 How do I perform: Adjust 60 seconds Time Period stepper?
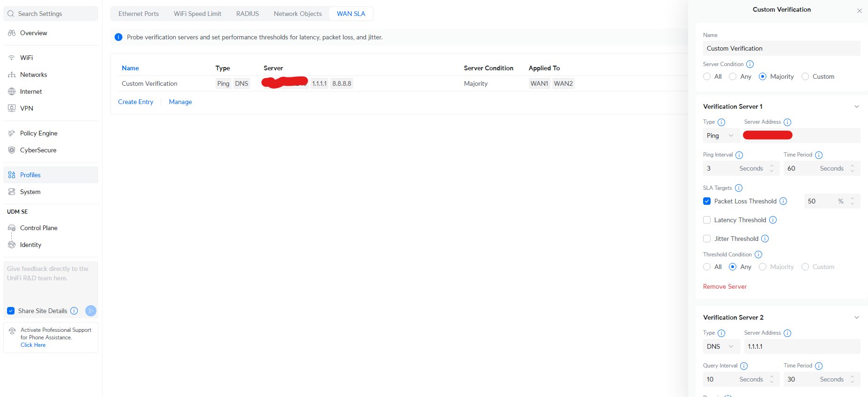click(x=853, y=168)
